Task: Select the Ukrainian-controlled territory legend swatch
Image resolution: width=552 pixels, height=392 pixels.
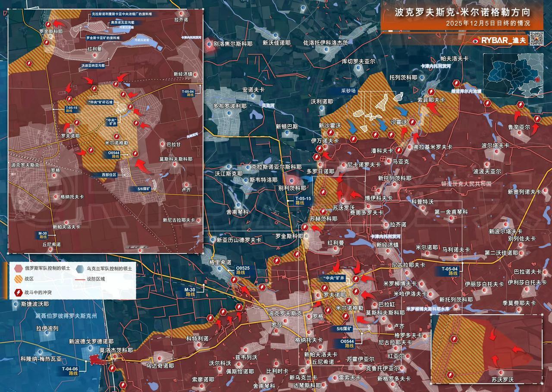Action: click(80, 268)
